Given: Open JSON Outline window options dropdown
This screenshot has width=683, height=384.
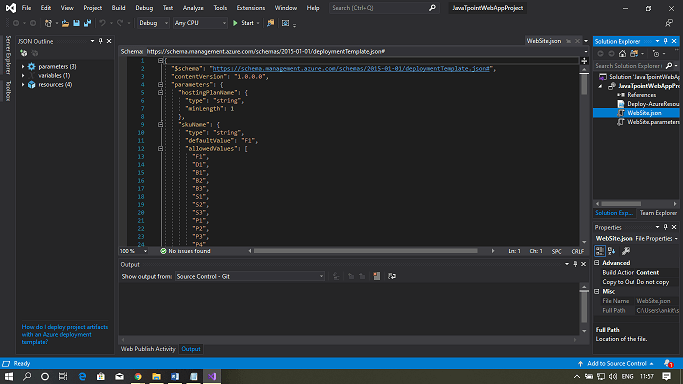Looking at the screenshot, I should [92, 41].
